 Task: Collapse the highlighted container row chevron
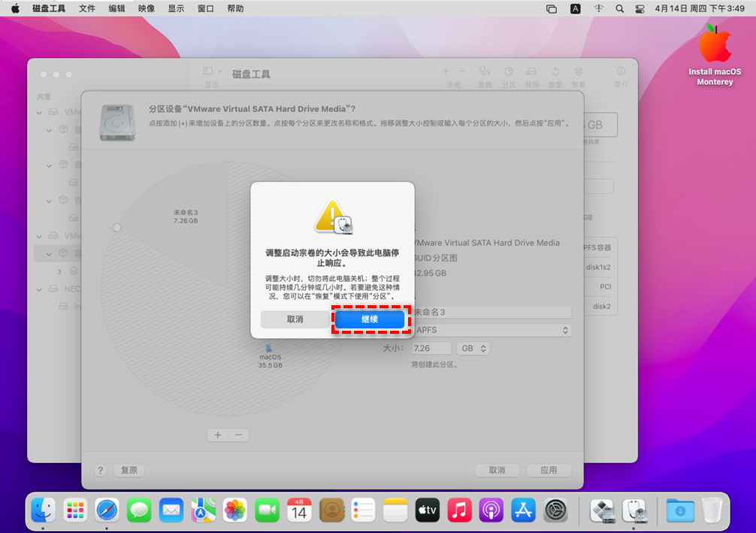[x=49, y=253]
